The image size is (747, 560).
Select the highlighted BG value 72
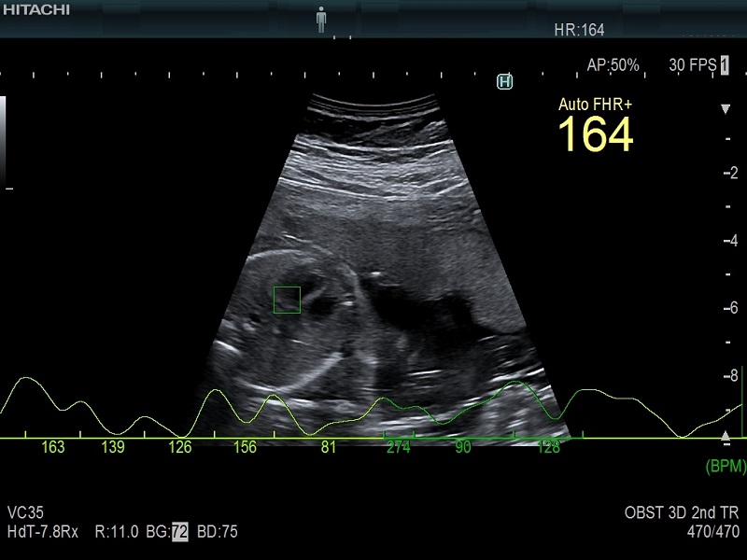[179, 532]
